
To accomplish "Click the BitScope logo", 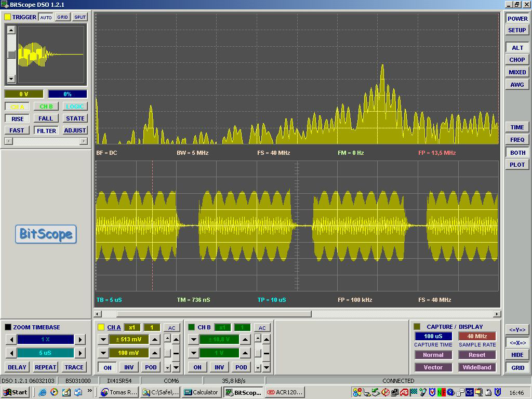I will click(46, 234).
